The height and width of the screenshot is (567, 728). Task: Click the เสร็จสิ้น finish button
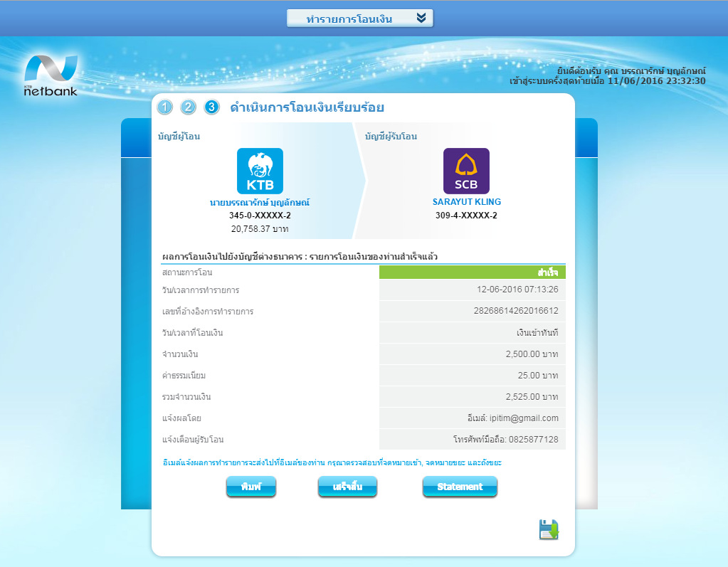coord(347,487)
